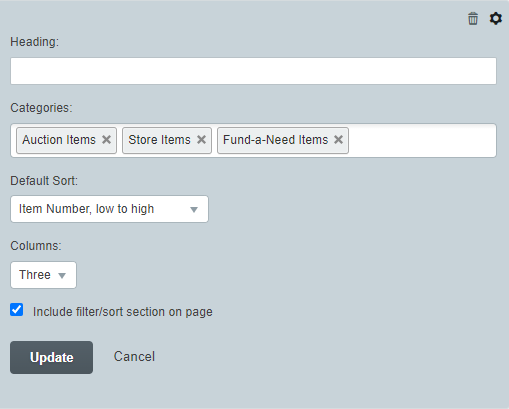This screenshot has width=509, height=409.
Task: Click the arrow beside 'Item Number, low to high'
Action: (194, 209)
